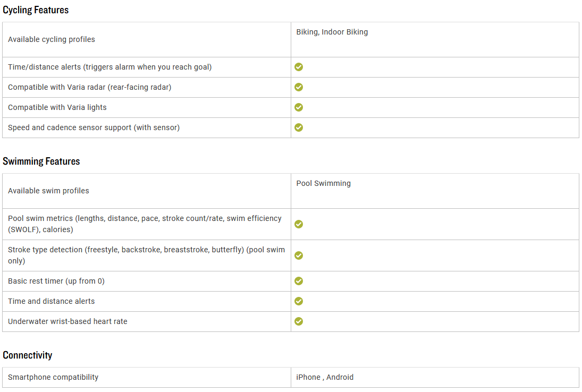
Task: Click the Cycling Features heading
Action: click(x=36, y=10)
